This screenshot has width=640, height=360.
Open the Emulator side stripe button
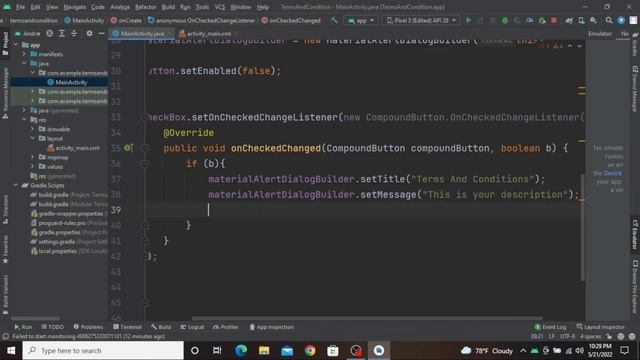(x=635, y=235)
